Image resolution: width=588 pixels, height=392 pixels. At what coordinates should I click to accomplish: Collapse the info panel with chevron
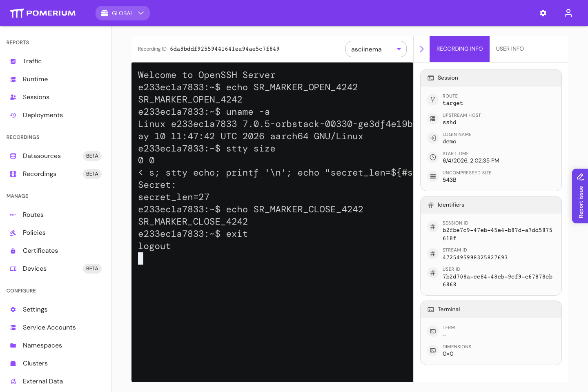pyautogui.click(x=422, y=49)
